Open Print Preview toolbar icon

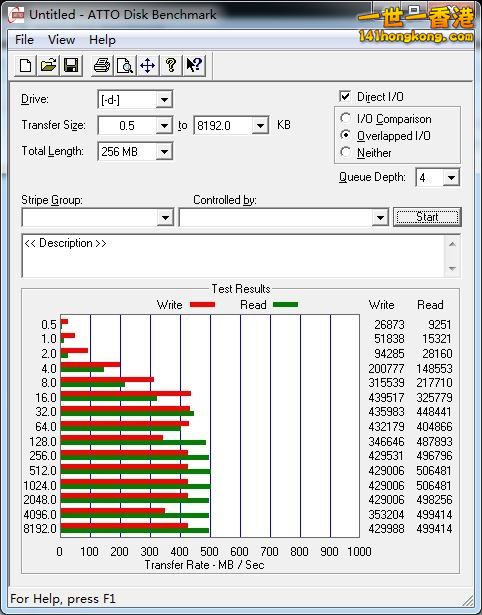(125, 65)
